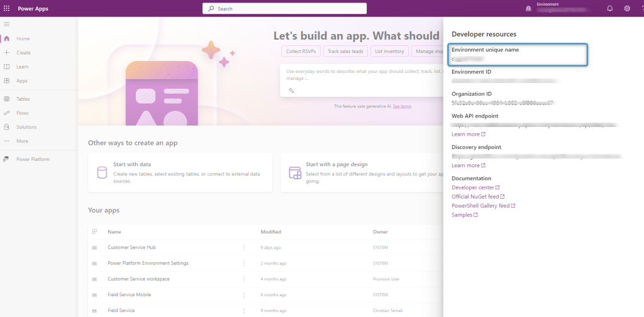
Task: Click the Tables icon in sidebar
Action: [x=6, y=99]
